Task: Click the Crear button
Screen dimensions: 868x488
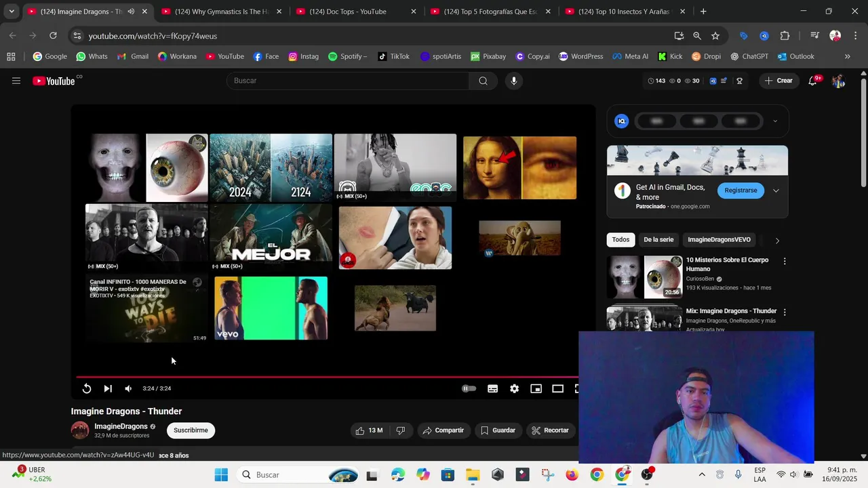Action: (778, 81)
